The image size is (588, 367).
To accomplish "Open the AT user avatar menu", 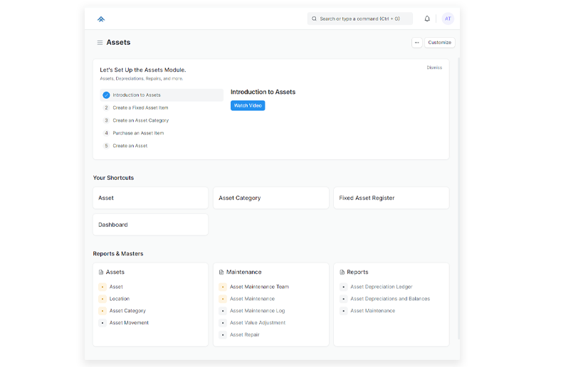I will pos(447,19).
